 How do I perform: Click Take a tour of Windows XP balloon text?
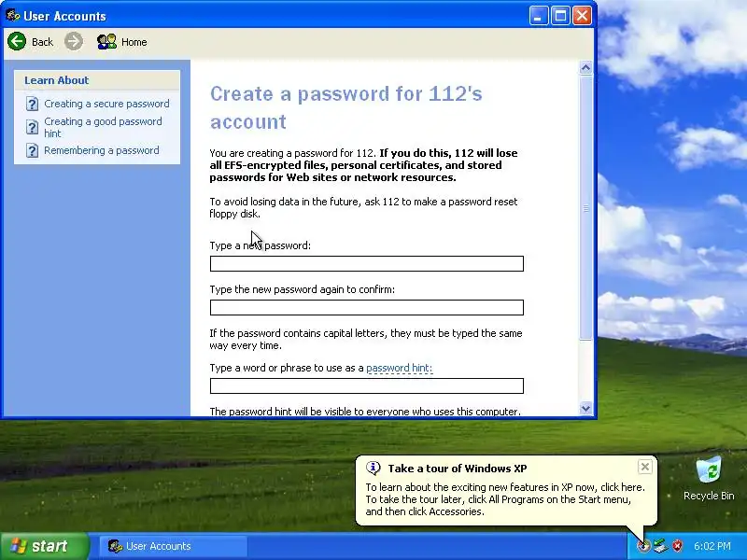[x=458, y=469]
